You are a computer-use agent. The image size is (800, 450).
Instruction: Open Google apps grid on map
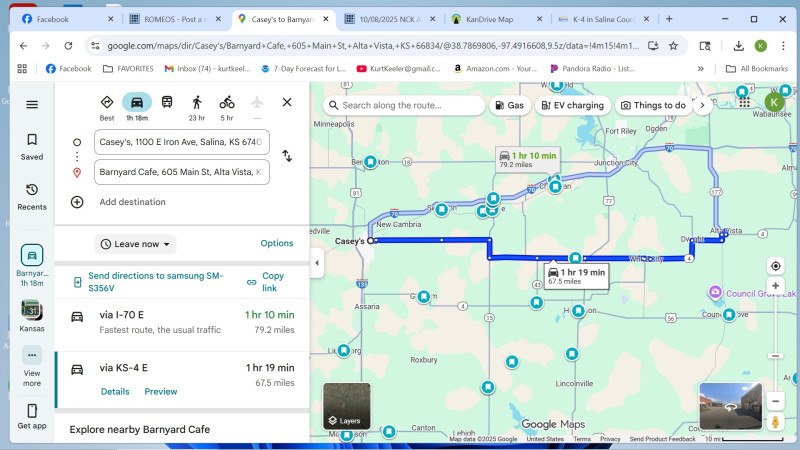pyautogui.click(x=744, y=102)
